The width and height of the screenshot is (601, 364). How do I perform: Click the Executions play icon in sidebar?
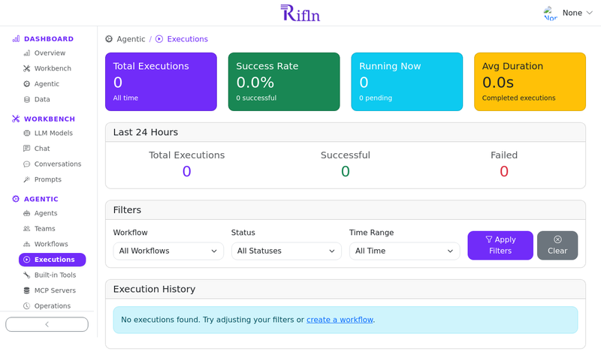point(26,260)
